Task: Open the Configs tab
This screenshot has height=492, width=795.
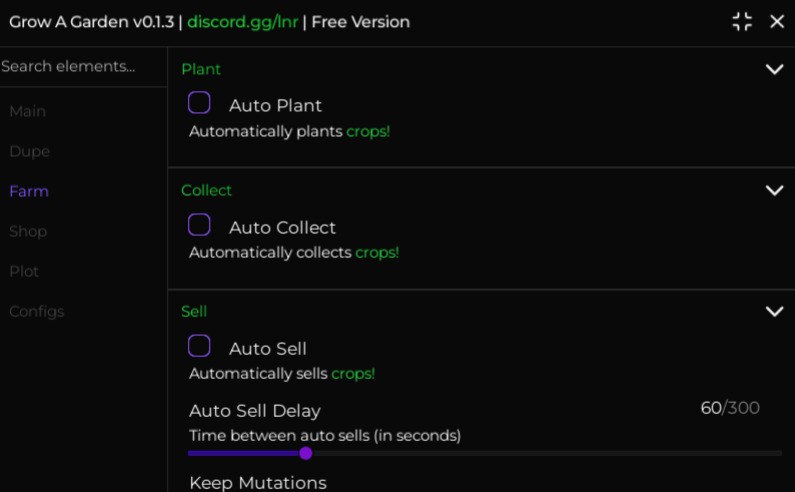Action: 37,311
